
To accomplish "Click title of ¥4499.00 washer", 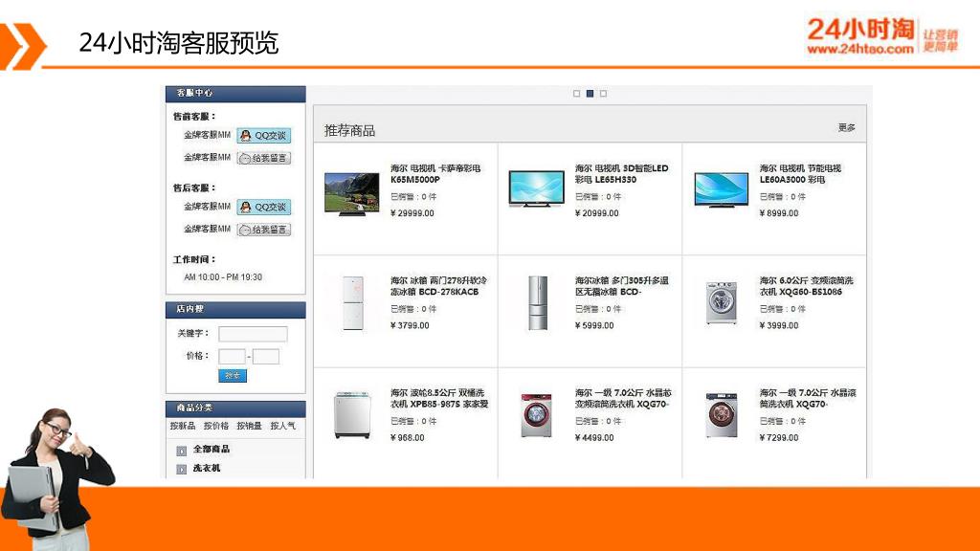I will 623,399.
